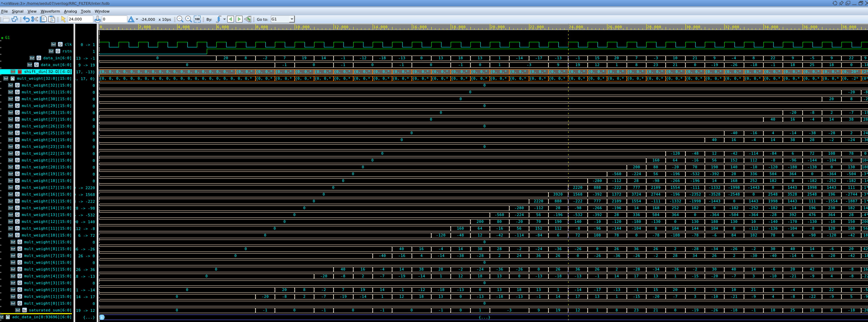
Task: Open the delta marker dropdown arrow
Action: pyautogui.click(x=137, y=19)
